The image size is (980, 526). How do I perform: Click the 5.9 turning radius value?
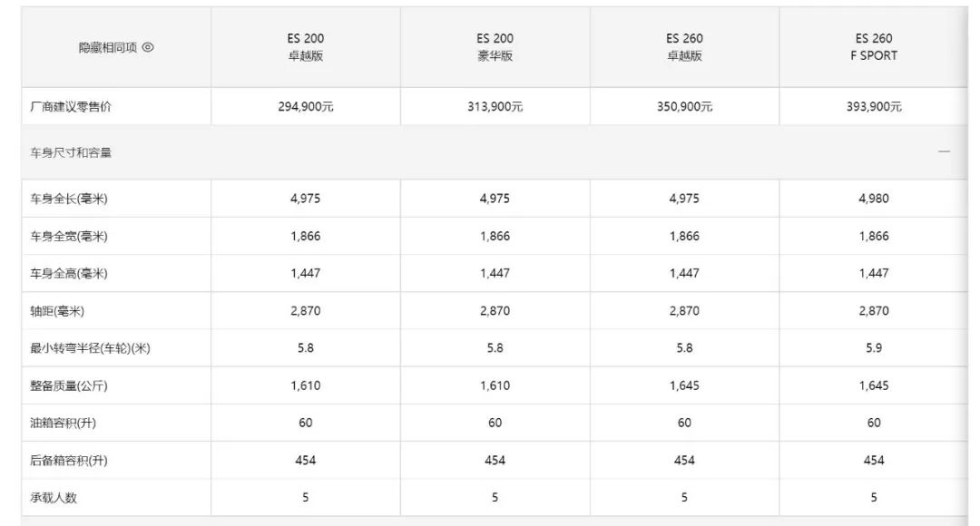(x=874, y=348)
